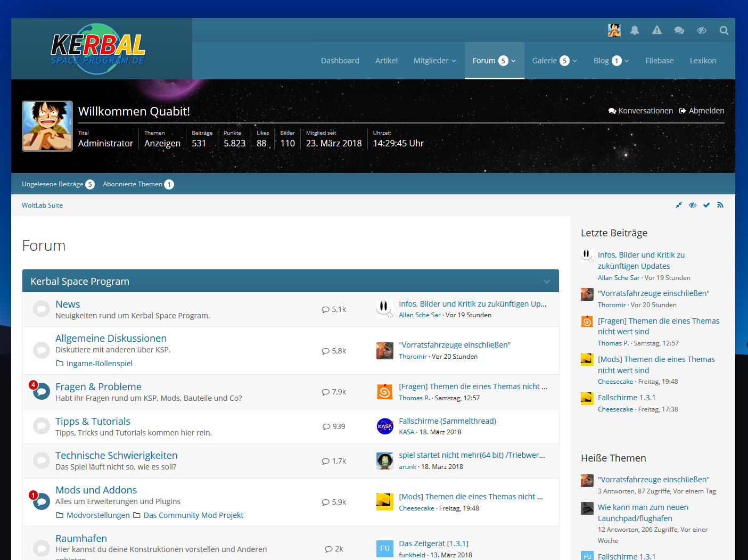Expand the Galerie dropdown menu
The width and height of the screenshot is (748, 560).
pos(554,61)
